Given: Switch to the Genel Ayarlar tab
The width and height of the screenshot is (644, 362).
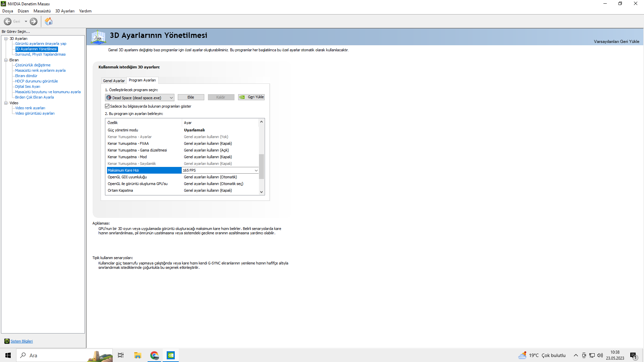Looking at the screenshot, I should 114,81.
